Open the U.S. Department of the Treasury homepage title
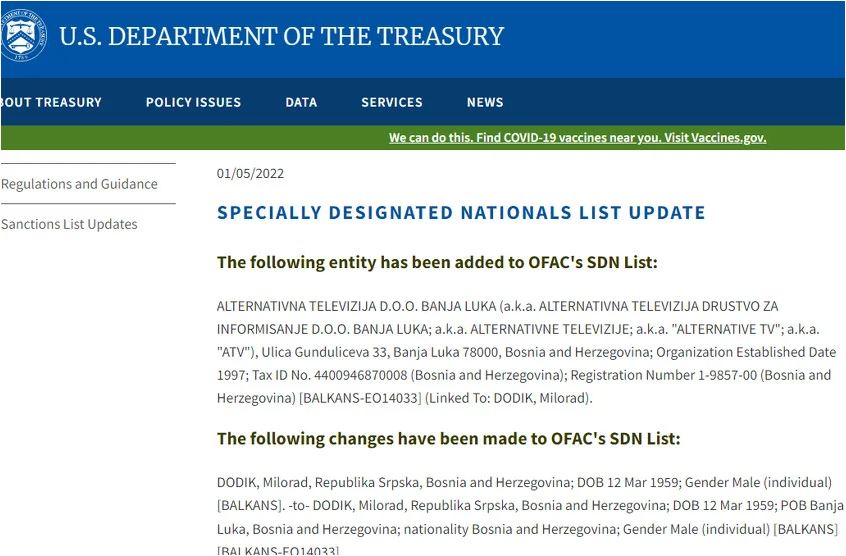846x556 pixels. (x=281, y=37)
